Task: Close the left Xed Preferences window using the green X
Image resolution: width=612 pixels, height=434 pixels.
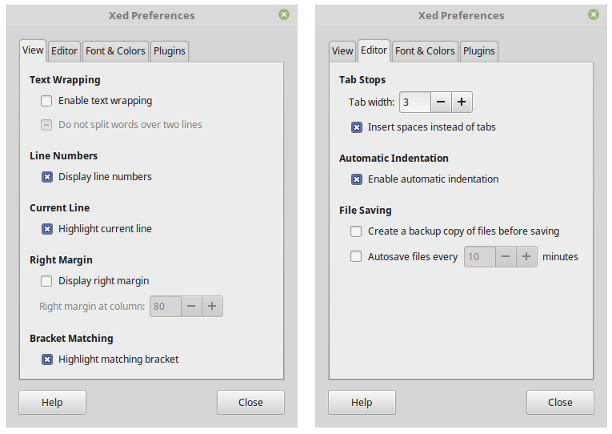Action: 284,15
